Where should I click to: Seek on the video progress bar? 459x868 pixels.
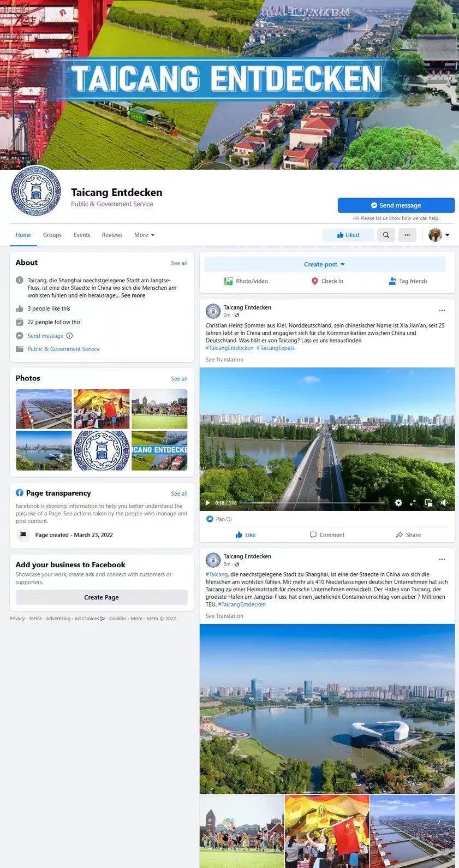(313, 503)
